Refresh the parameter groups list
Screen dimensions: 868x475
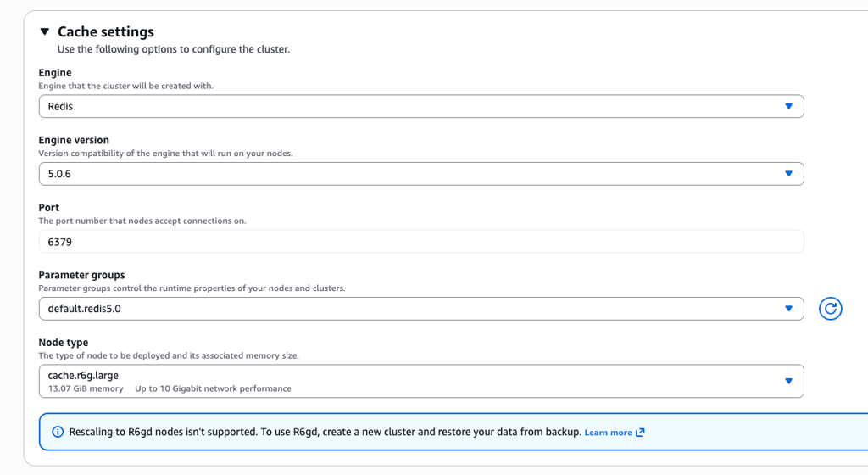[x=831, y=309]
